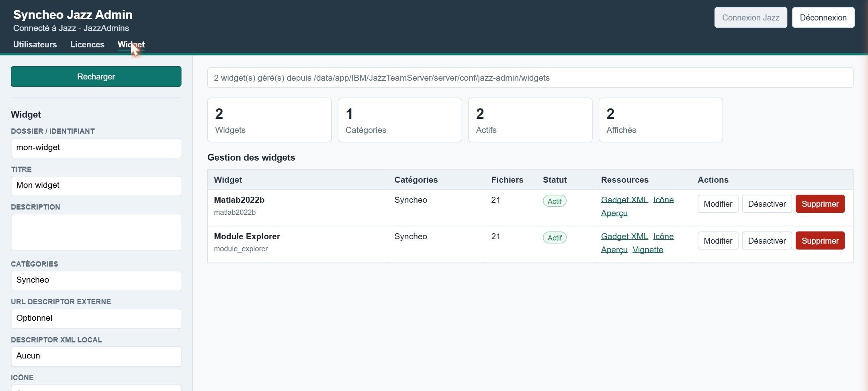Click the Catégories column header

click(416, 180)
